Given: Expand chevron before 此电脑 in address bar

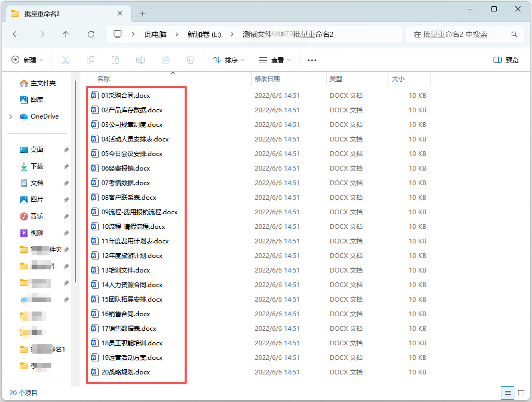Looking at the screenshot, I should tap(133, 34).
